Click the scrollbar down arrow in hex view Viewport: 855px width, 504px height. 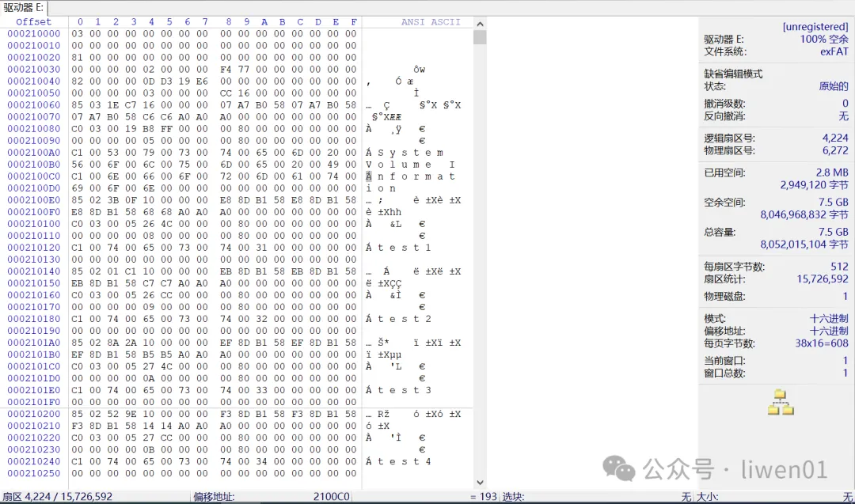480,482
